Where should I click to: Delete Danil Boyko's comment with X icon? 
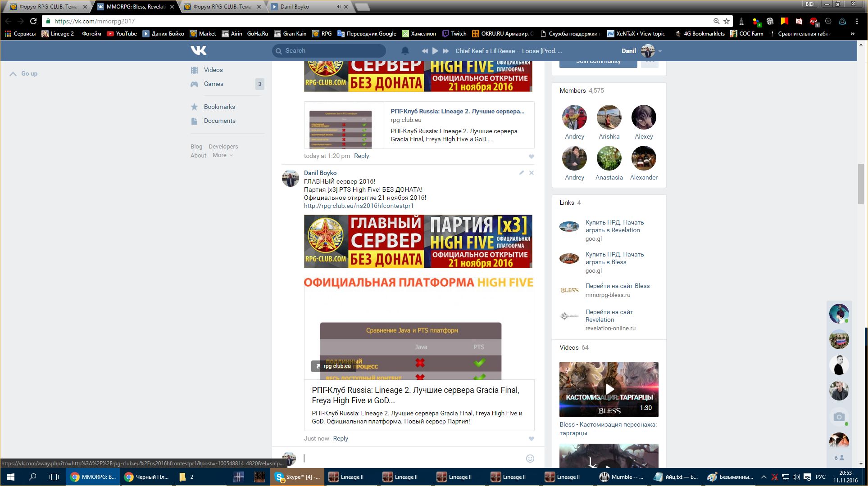[x=532, y=173]
